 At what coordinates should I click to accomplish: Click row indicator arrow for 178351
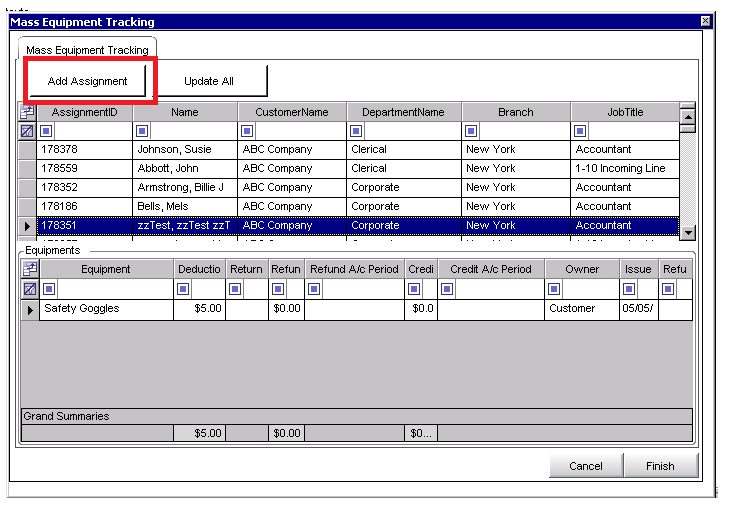[27, 226]
